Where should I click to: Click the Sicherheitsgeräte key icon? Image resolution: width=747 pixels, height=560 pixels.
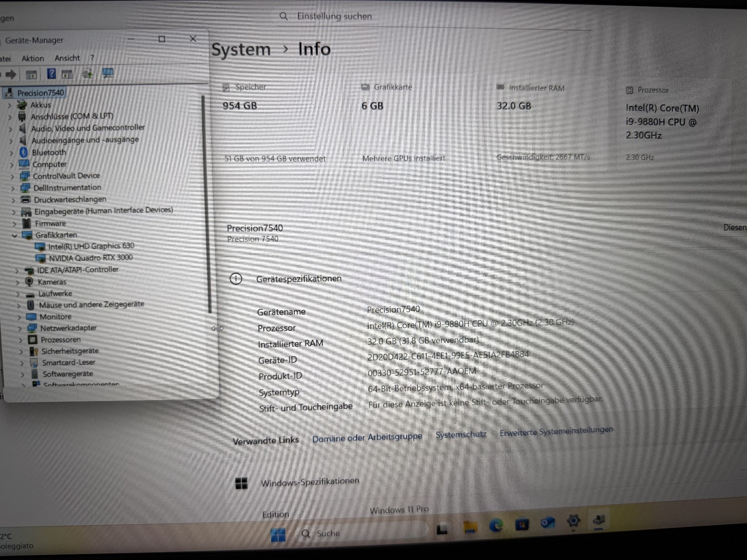pos(34,351)
